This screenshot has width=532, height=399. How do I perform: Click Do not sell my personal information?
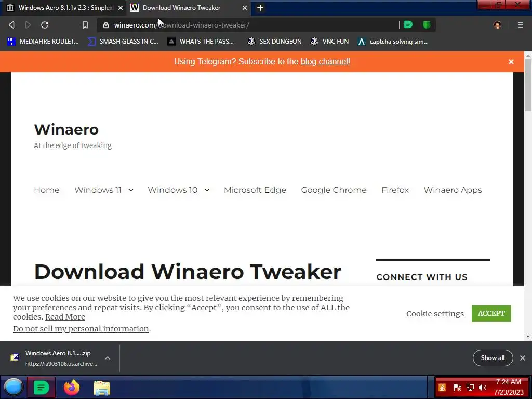(x=81, y=329)
